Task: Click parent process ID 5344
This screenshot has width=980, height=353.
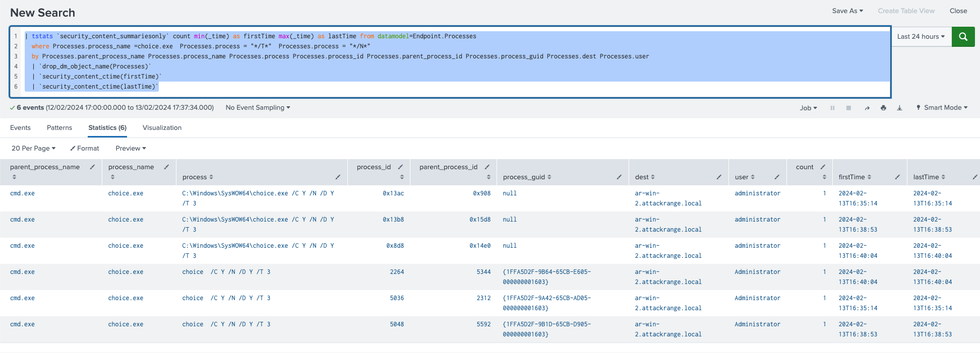Action: tap(483, 272)
